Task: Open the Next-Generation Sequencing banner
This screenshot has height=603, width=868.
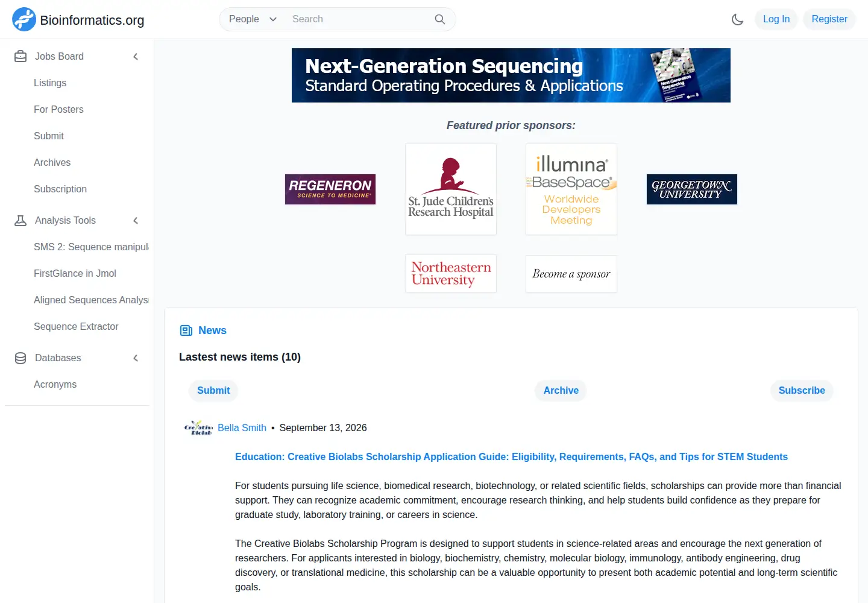Action: pyautogui.click(x=511, y=75)
